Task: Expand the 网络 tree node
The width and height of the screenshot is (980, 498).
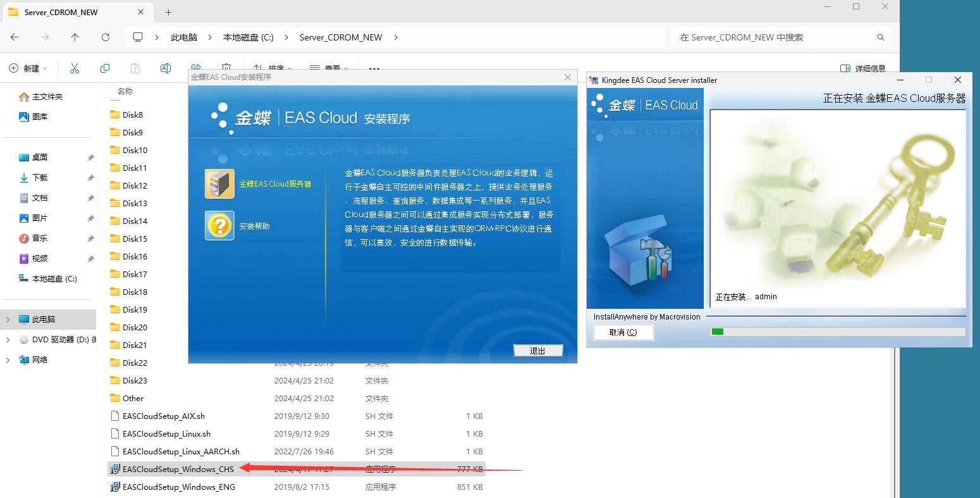Action: point(8,360)
